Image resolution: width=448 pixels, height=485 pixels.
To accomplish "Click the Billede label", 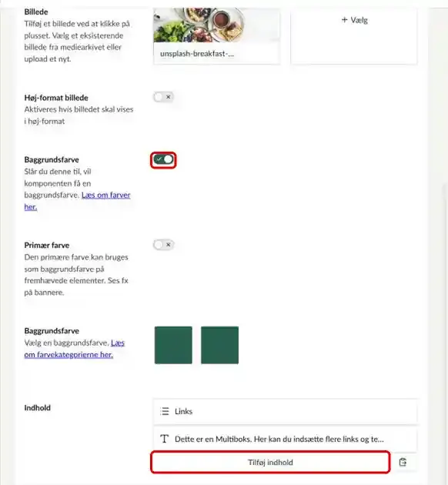I will coord(36,12).
